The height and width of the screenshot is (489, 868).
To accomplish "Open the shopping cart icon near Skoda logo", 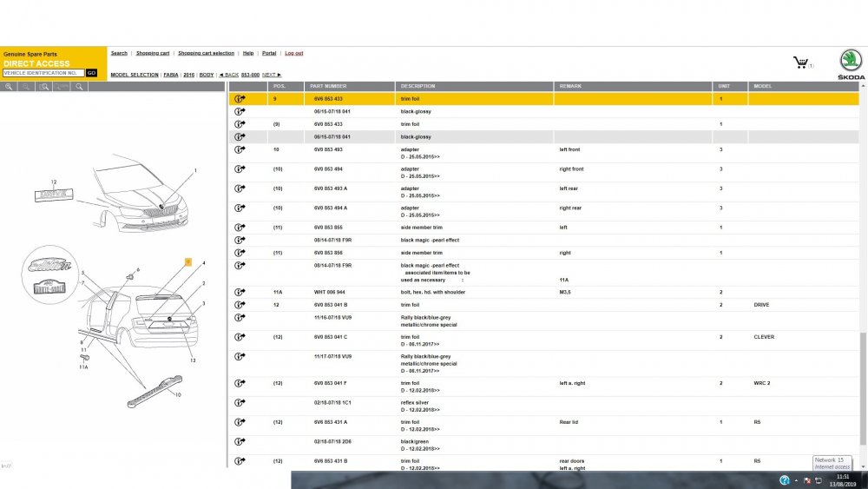I will tap(800, 62).
